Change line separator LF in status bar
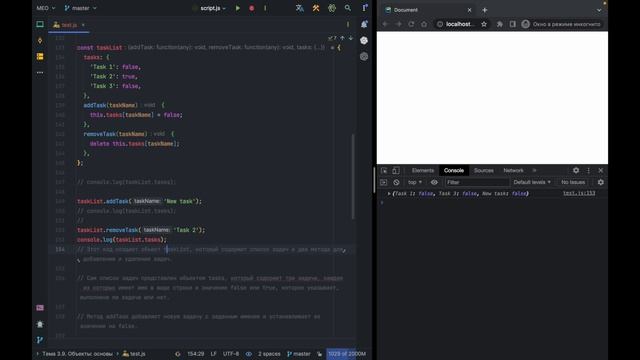 [213, 354]
